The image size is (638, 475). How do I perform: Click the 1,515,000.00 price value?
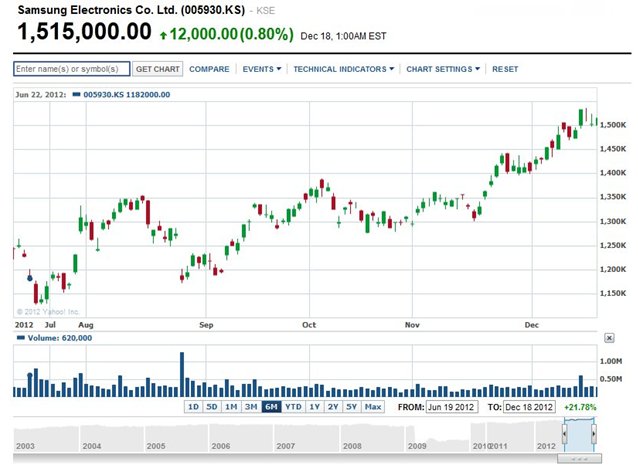coord(84,31)
